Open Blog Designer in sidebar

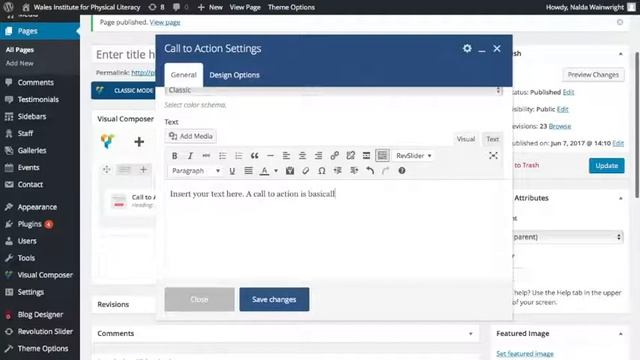[x=40, y=315]
